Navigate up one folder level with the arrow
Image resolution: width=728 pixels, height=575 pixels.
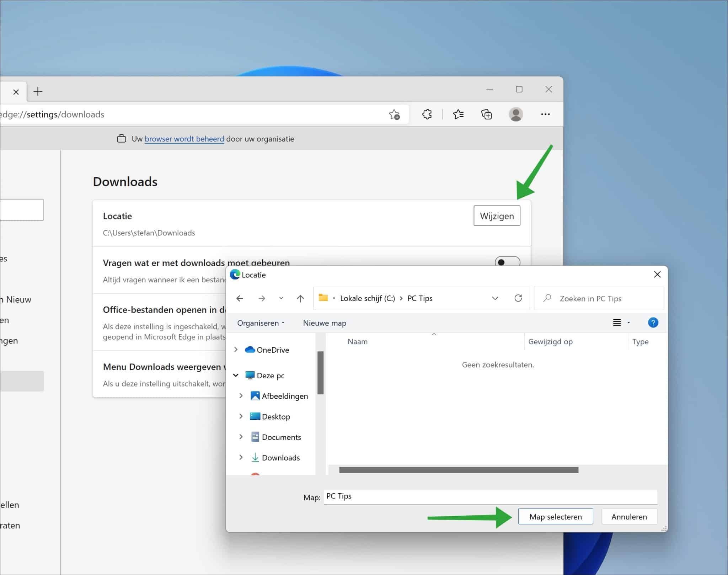(x=300, y=298)
